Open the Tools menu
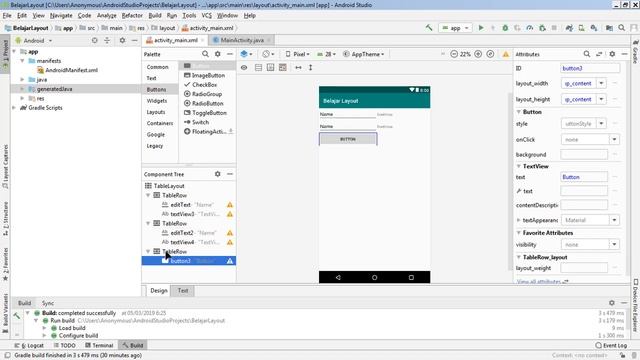Screen dimensions: 640x360 click(189, 16)
